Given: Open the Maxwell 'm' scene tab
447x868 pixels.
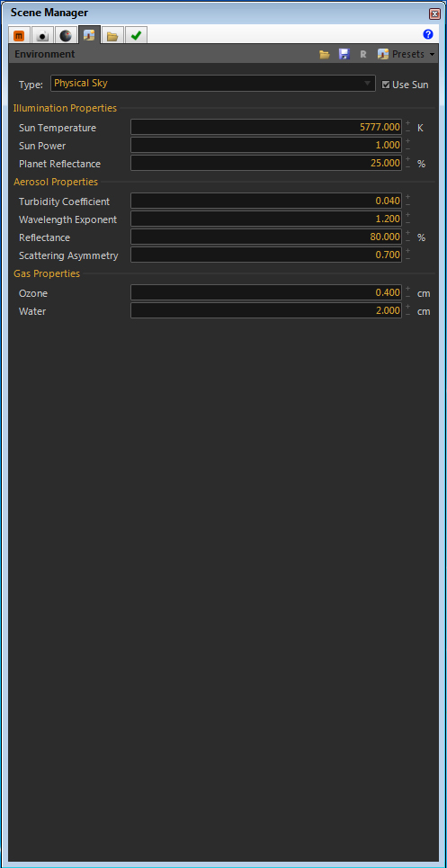Looking at the screenshot, I should [x=20, y=35].
